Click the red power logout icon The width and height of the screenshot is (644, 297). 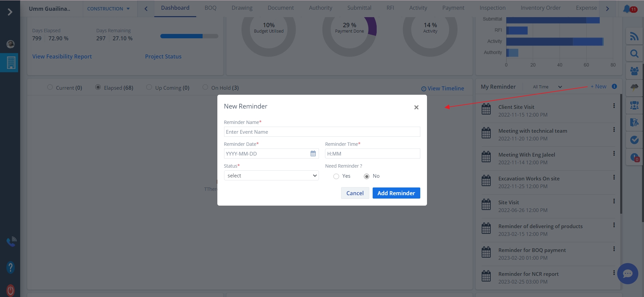click(x=10, y=290)
